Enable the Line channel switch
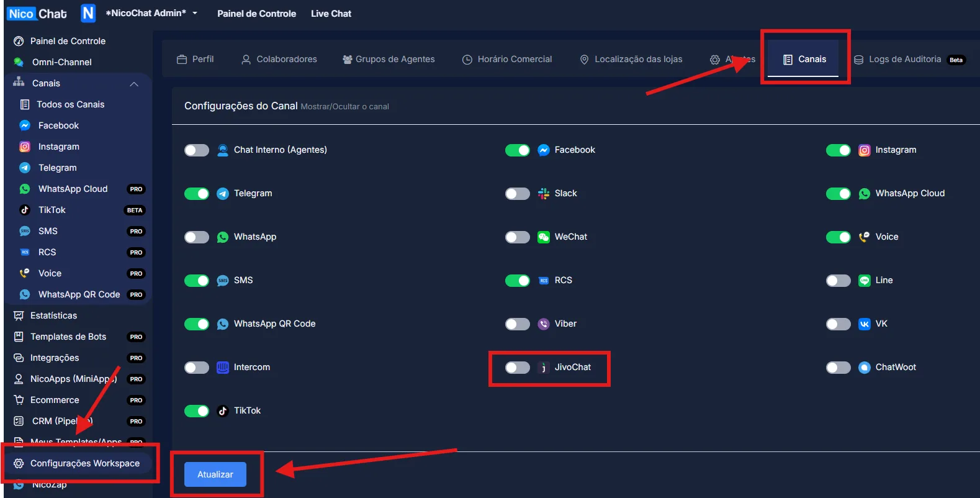Image resolution: width=980 pixels, height=498 pixels. [838, 281]
